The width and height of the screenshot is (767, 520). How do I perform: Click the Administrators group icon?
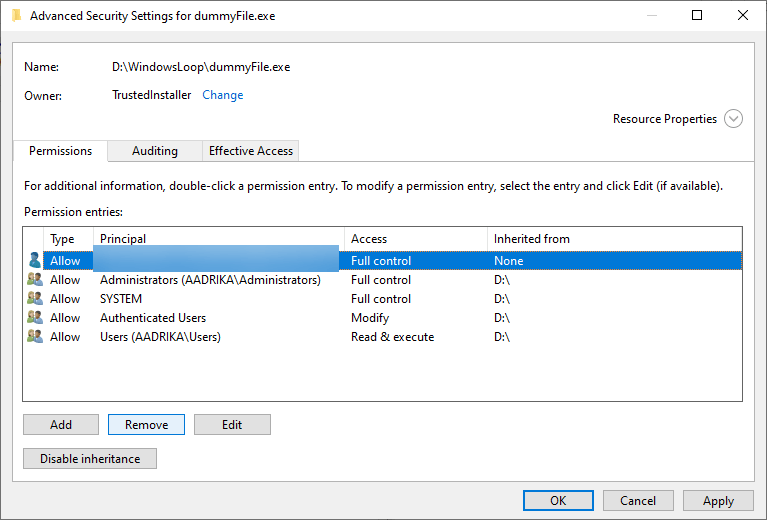tap(35, 280)
